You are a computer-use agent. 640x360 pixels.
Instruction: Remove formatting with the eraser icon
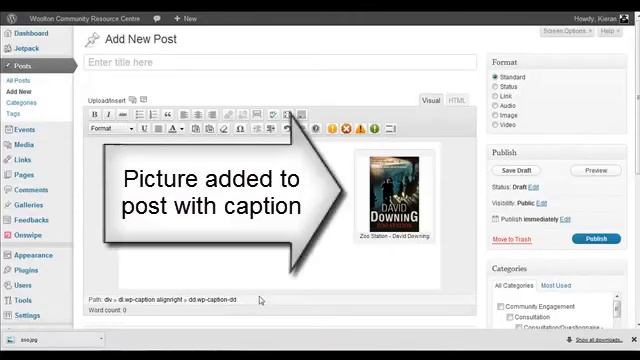[224, 129]
